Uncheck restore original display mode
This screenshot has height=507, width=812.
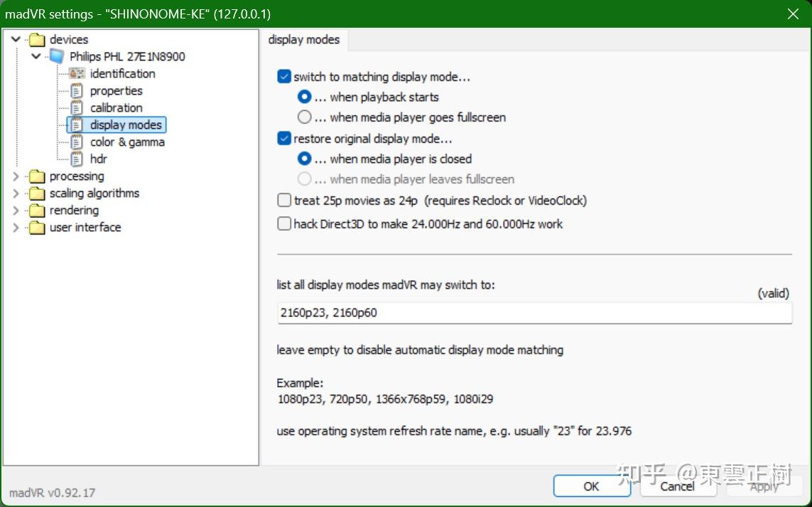point(283,139)
